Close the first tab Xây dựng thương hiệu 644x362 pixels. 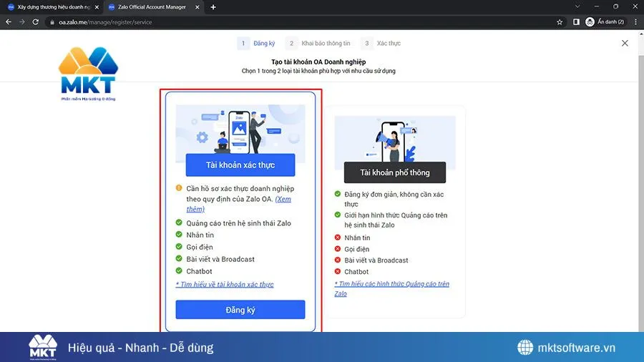[x=97, y=7]
